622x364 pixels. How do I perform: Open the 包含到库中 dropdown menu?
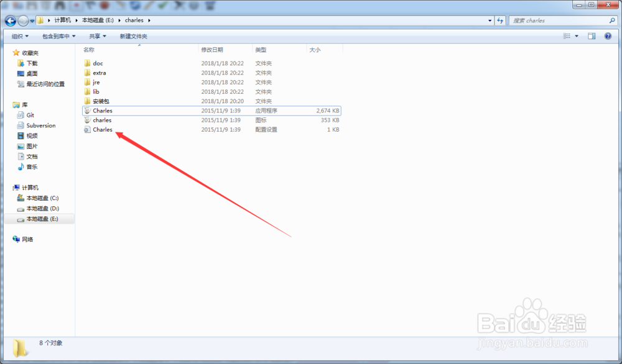coord(58,36)
